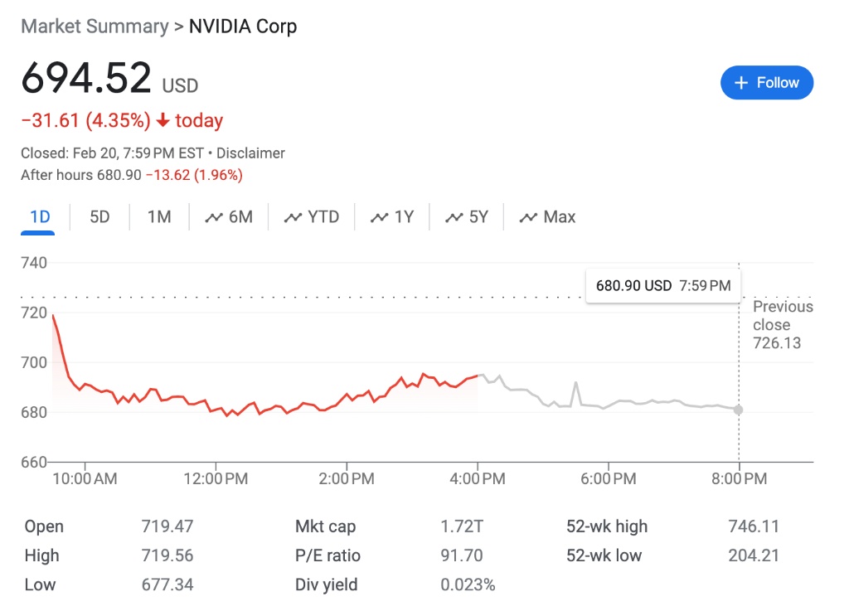
Task: Click the red down arrow beside today
Action: [163, 121]
